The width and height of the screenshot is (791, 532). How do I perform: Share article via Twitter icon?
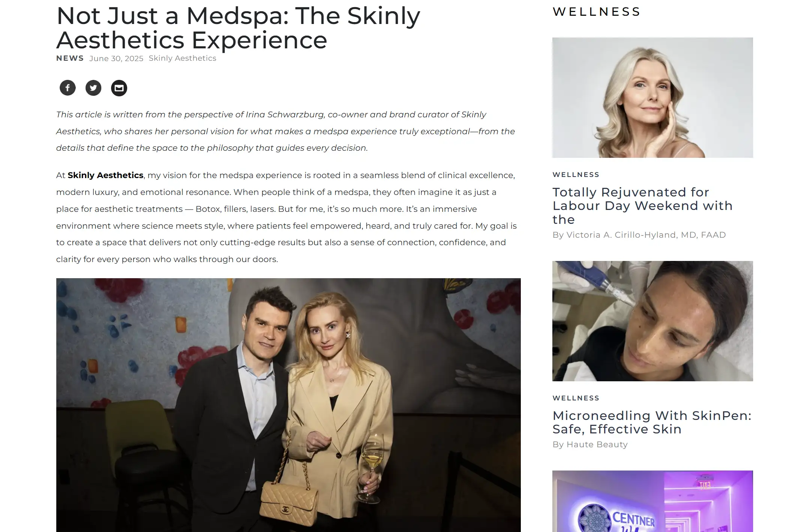point(93,88)
